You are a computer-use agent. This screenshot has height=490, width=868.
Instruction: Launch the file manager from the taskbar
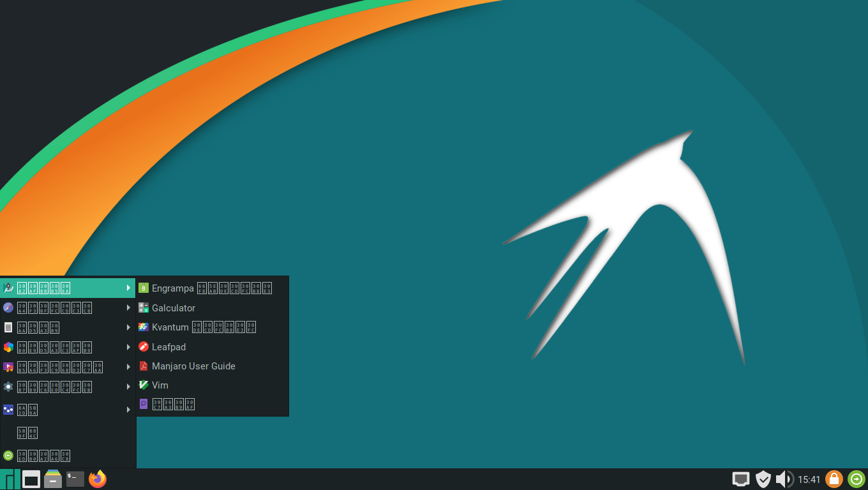tap(53, 479)
